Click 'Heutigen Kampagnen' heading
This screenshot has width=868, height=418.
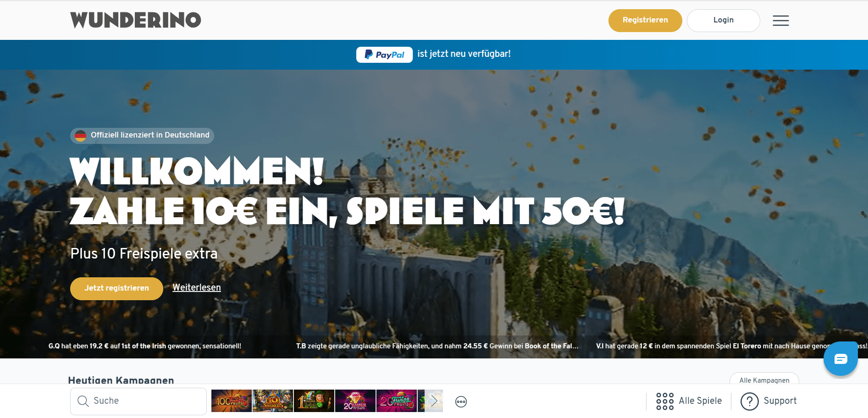[x=121, y=380]
